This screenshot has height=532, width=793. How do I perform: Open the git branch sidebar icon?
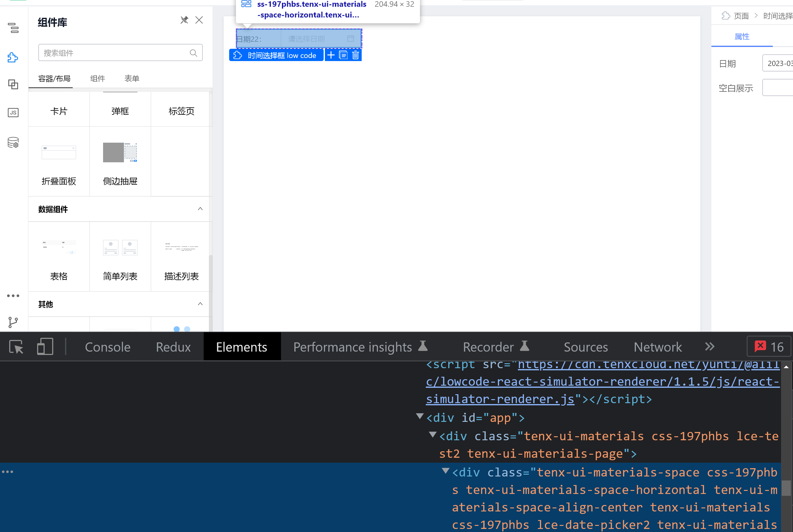click(x=13, y=322)
